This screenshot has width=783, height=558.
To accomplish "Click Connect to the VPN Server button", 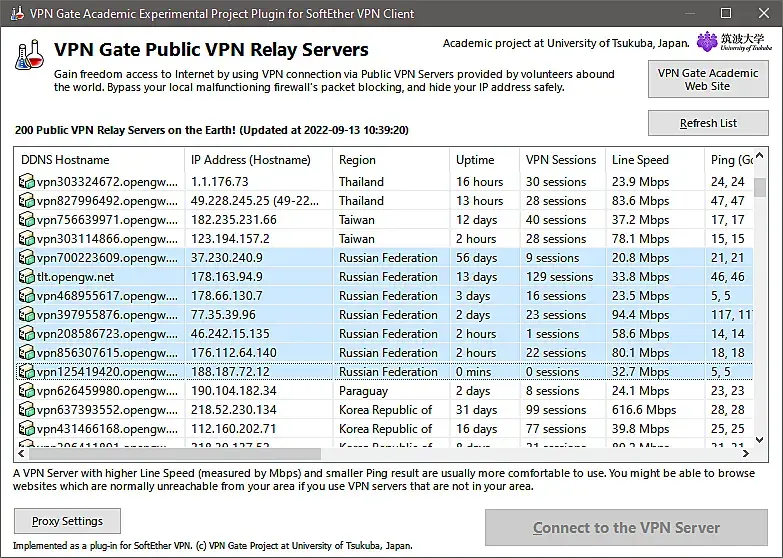I will pos(626,528).
